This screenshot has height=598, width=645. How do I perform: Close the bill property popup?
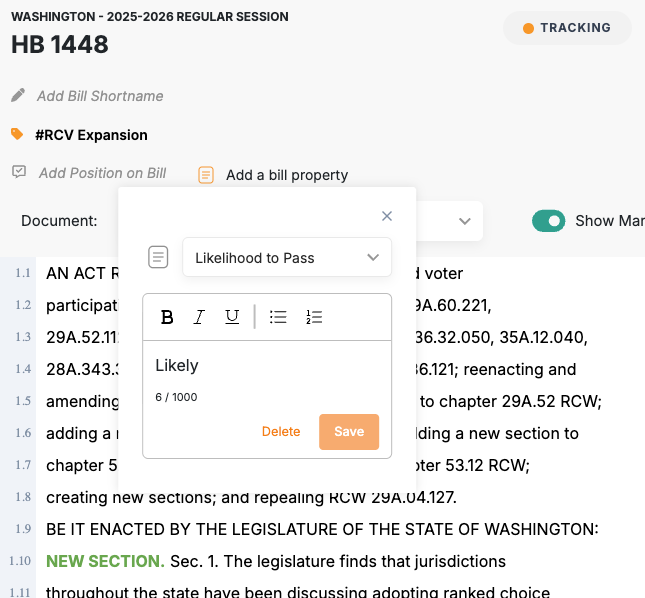pos(387,216)
